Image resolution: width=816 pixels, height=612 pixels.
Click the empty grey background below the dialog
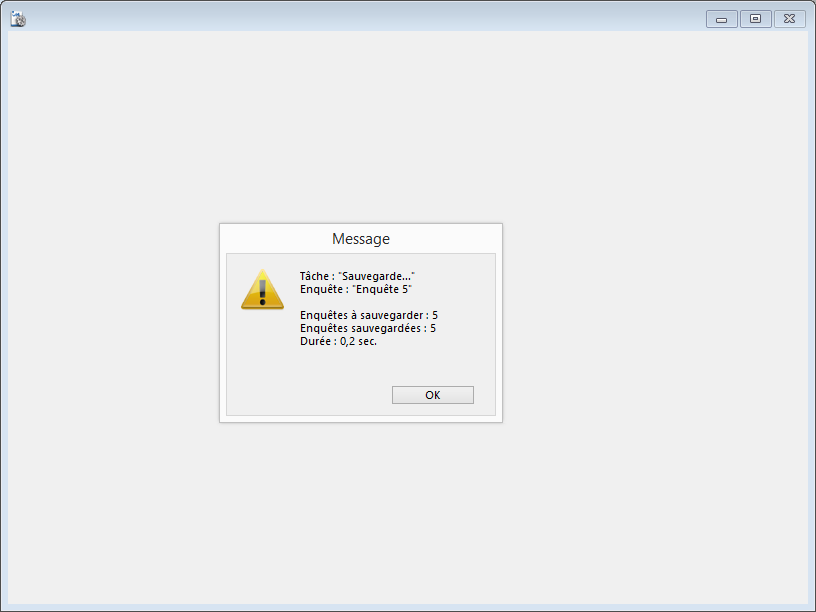click(408, 513)
